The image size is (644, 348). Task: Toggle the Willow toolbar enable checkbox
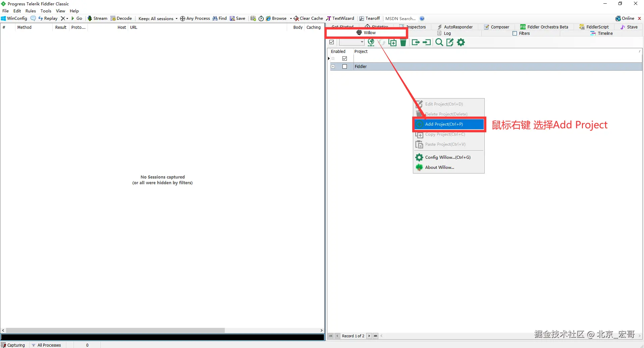332,42
